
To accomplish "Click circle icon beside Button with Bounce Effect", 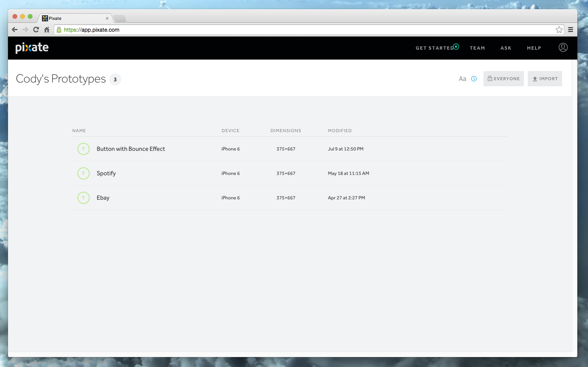I will [x=84, y=149].
